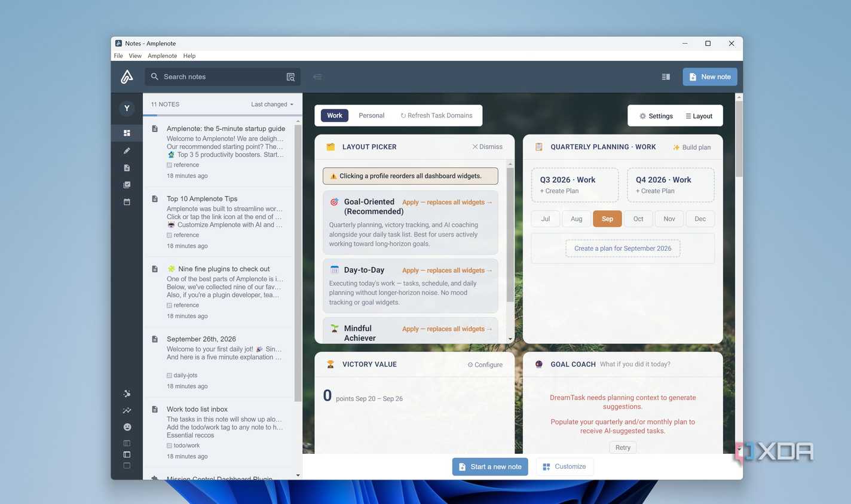851x504 pixels.
Task: Click the magnifier icon in search bar
Action: [x=155, y=76]
